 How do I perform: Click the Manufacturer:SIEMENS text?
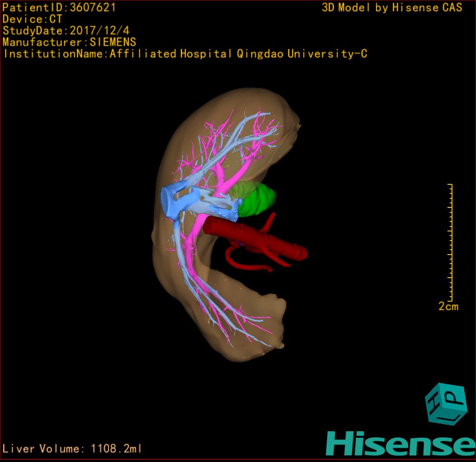[x=70, y=42]
